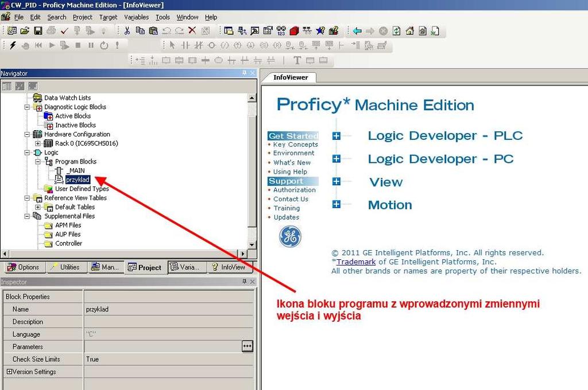Click Navigator vertical scrollbar down arrow

pyautogui.click(x=252, y=245)
